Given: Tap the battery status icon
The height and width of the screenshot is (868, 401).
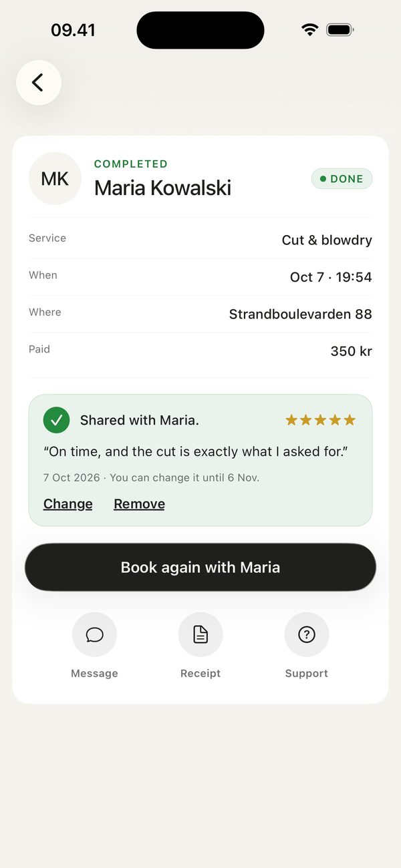Looking at the screenshot, I should pos(340,29).
